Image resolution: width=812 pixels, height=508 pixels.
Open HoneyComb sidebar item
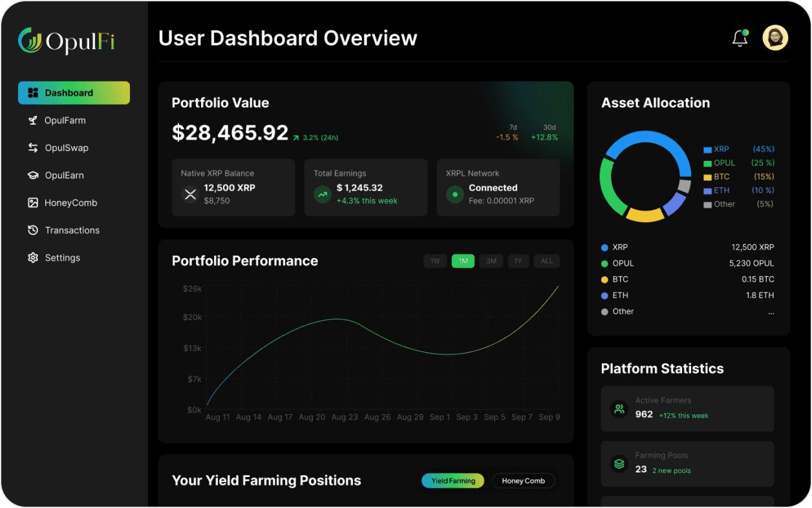[74, 203]
